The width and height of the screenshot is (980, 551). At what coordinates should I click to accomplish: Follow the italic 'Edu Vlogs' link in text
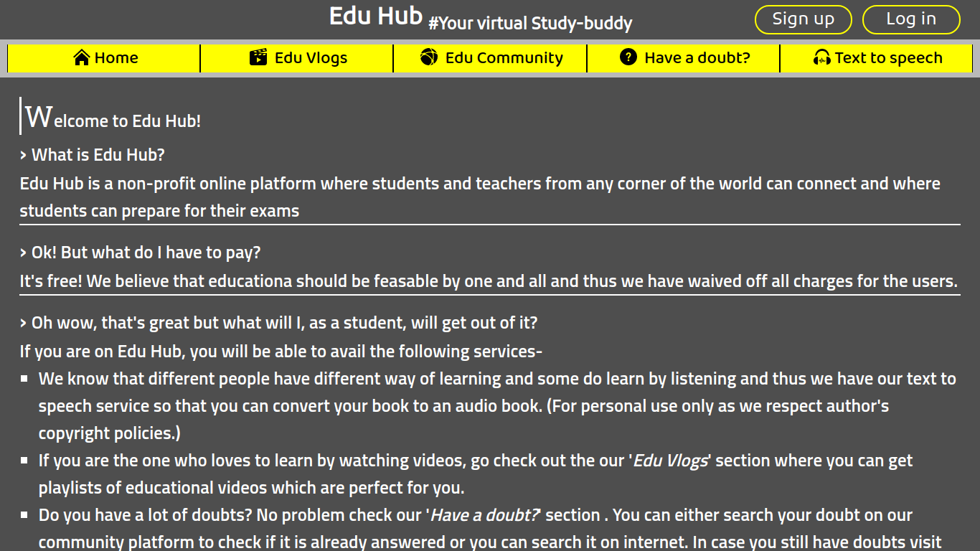[x=670, y=461]
